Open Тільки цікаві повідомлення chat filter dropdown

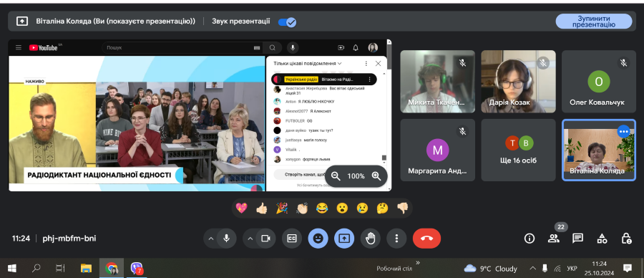pyautogui.click(x=308, y=63)
